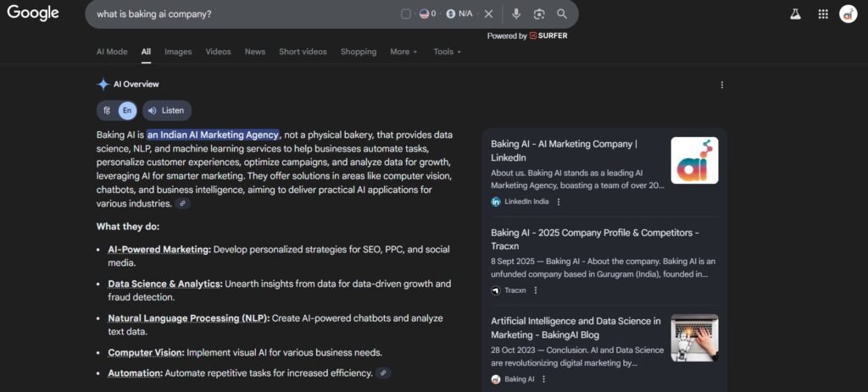The image size is (868, 392).
Task: Click Natural Language Processing (NLP) term
Action: point(189,318)
